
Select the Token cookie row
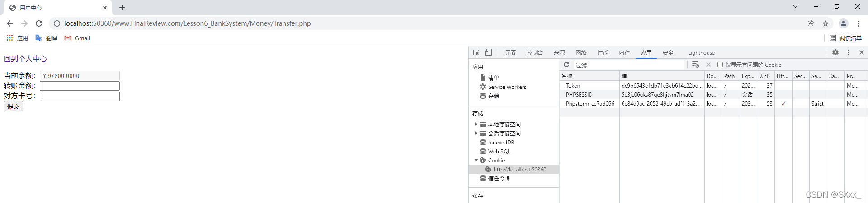713,86
